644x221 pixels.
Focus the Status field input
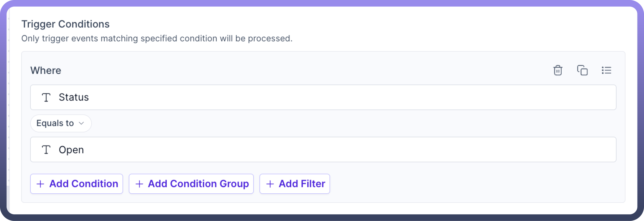click(325, 97)
